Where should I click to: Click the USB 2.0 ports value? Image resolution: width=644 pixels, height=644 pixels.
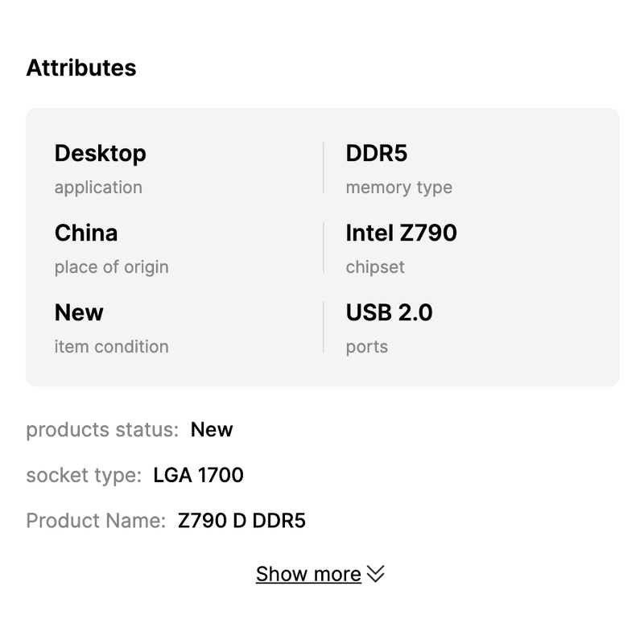(390, 312)
